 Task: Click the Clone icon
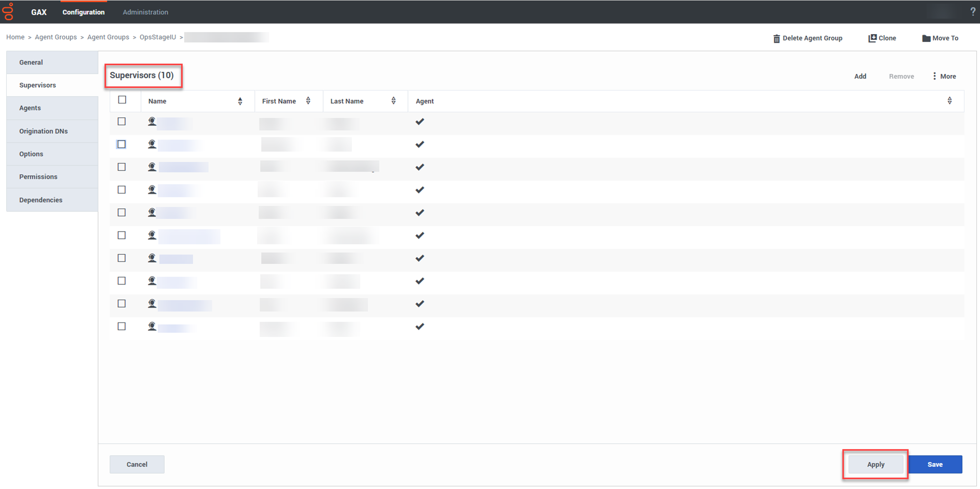point(872,38)
